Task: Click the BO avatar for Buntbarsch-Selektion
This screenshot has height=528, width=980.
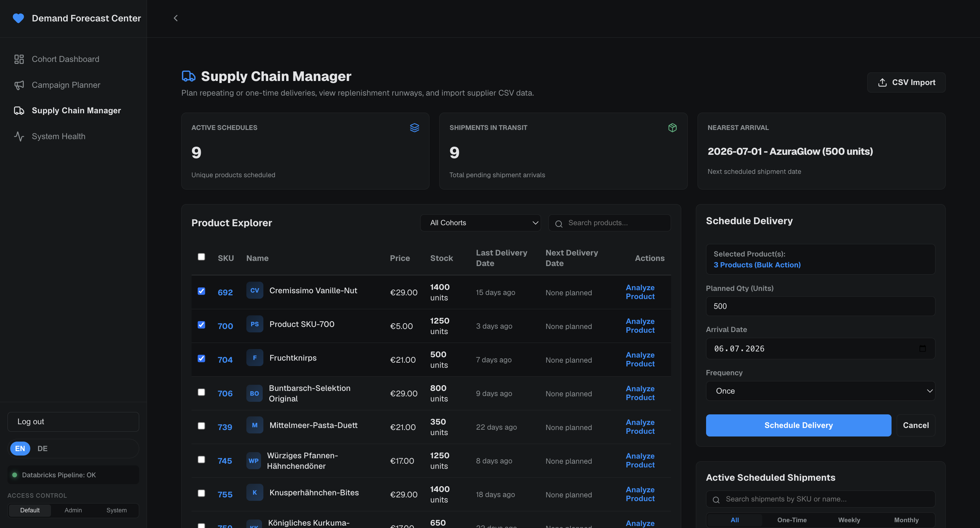Action: click(254, 393)
